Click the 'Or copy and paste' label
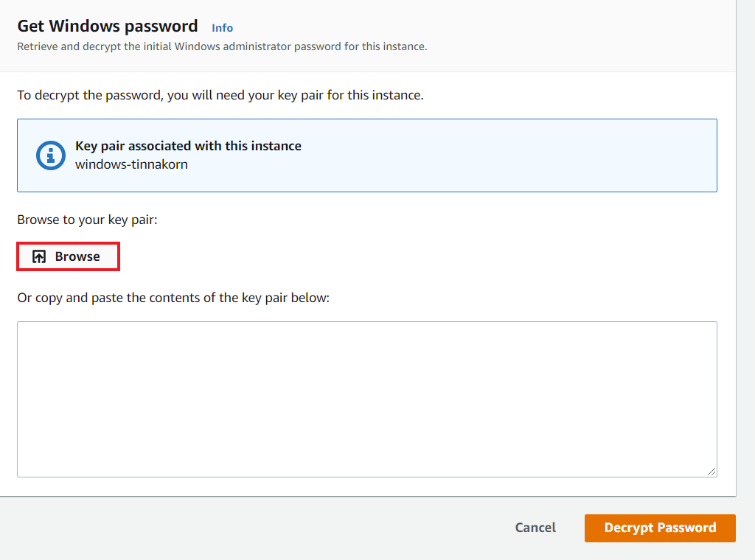This screenshot has height=560, width=755. [x=173, y=298]
